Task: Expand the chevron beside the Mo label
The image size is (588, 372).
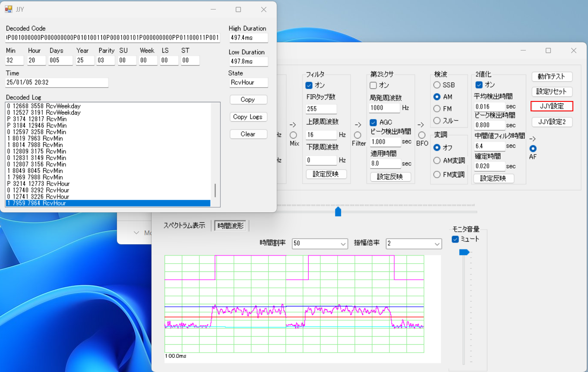Action: point(136,233)
